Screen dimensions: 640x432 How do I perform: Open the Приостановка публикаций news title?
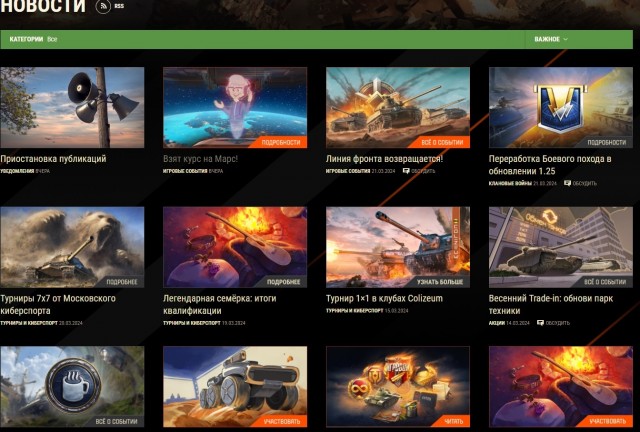click(53, 159)
